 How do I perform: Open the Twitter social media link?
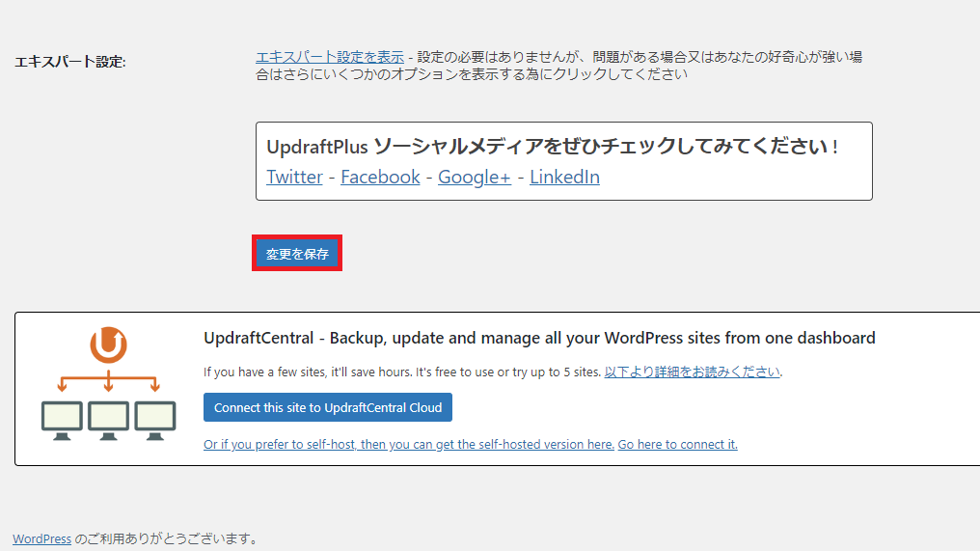[294, 177]
